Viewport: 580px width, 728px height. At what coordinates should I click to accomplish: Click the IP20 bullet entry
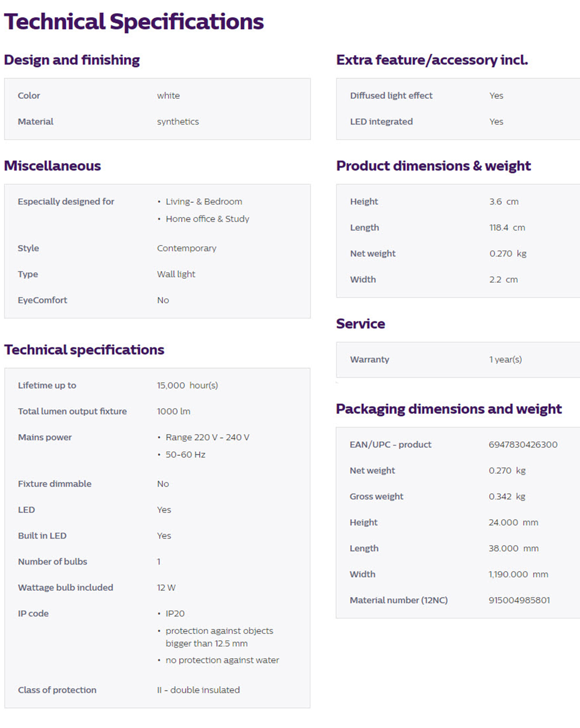(175, 613)
